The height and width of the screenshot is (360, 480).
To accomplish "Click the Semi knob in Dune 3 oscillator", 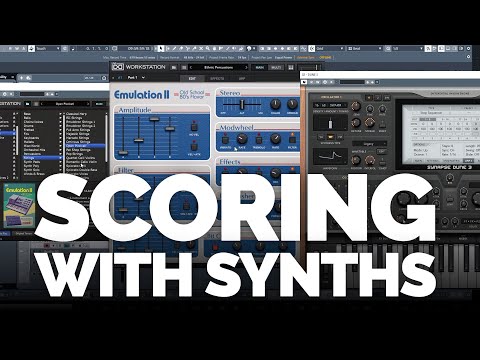I will click(x=356, y=106).
